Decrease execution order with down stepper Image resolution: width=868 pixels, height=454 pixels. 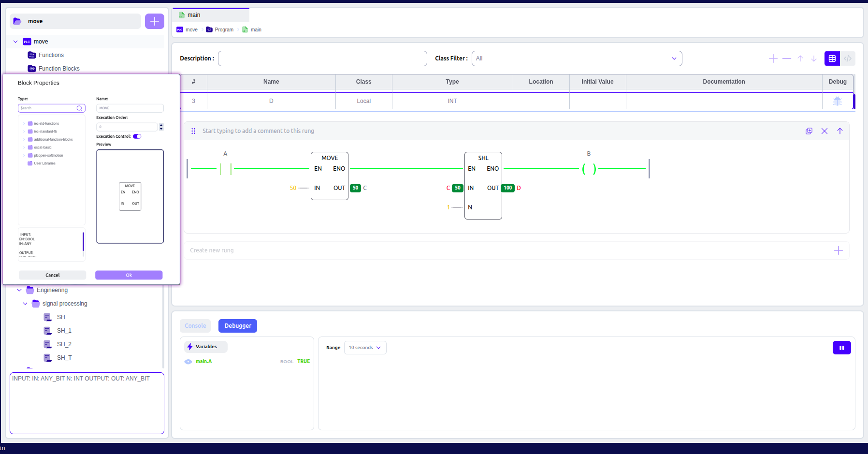click(161, 129)
